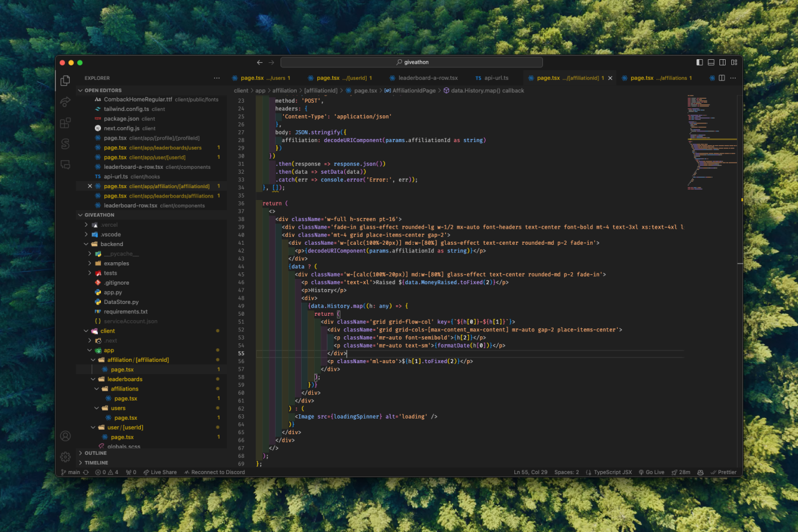
Task: Toggle the primary sidebar visibility
Action: (x=699, y=62)
